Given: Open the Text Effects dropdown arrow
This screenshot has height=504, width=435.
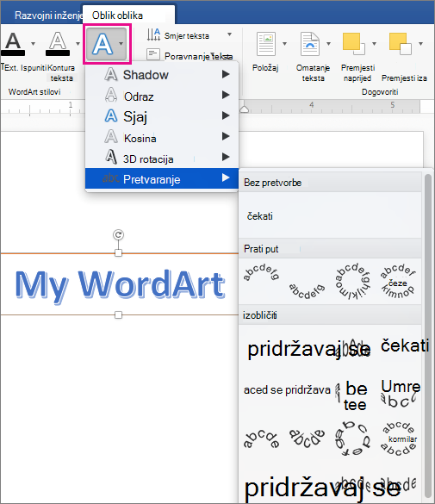Looking at the screenshot, I should (x=121, y=43).
